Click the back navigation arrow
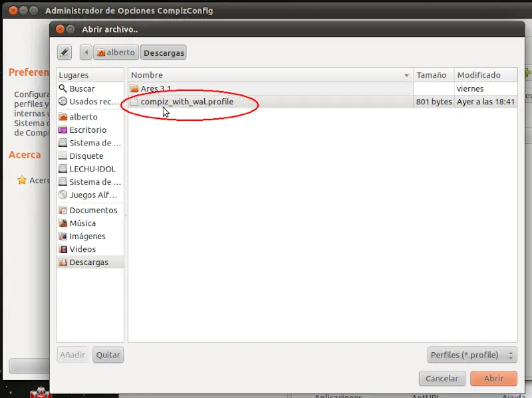Screen dimensions: 532x398 pos(86,52)
